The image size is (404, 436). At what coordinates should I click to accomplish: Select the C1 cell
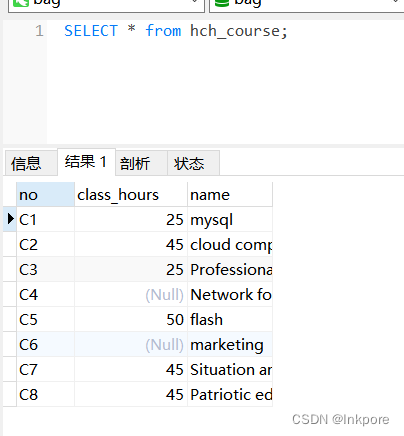tap(45, 219)
